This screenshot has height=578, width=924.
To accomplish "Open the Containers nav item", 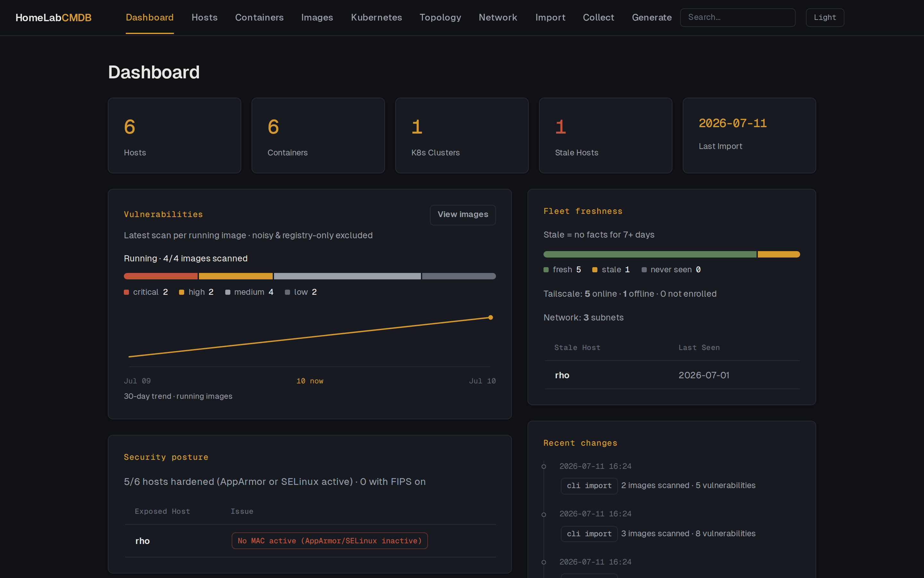I will pyautogui.click(x=259, y=18).
